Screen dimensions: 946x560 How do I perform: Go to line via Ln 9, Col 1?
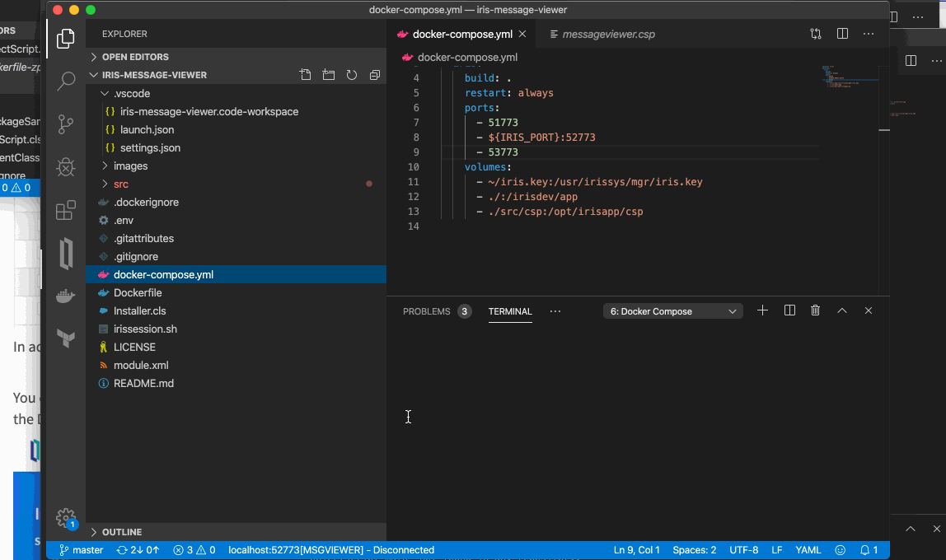[x=636, y=550]
